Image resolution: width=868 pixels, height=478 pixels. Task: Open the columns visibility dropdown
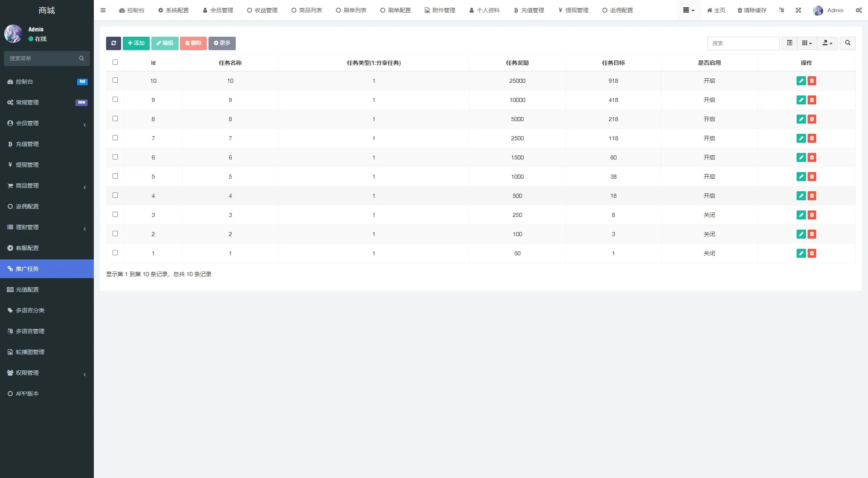[x=807, y=43]
